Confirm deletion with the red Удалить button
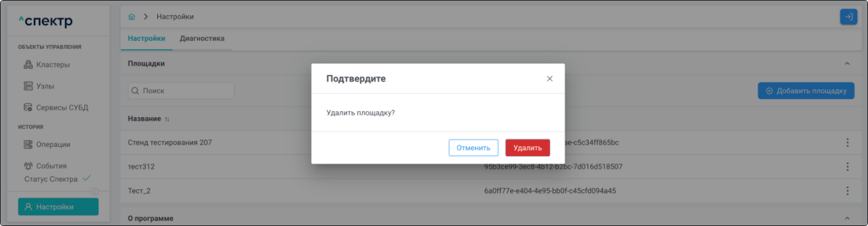868x226 pixels. [527, 147]
